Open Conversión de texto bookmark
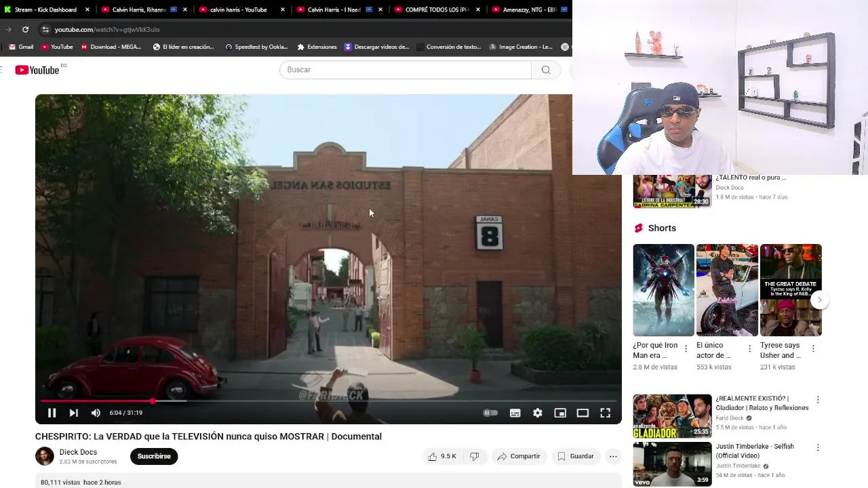868x488 pixels. (x=449, y=47)
